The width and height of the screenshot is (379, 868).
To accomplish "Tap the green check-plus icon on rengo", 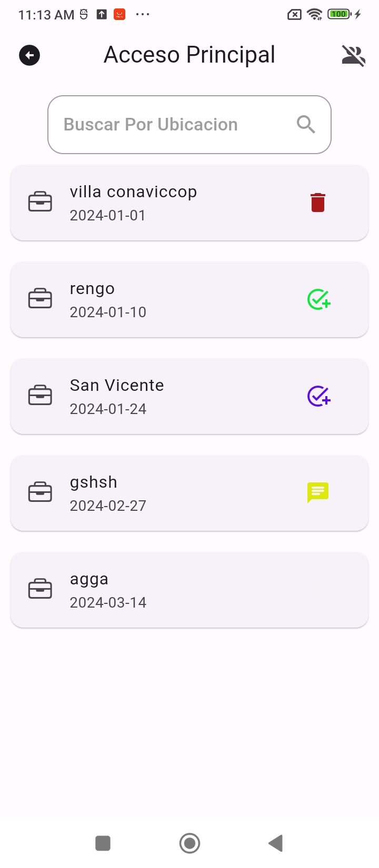I will [x=318, y=299].
